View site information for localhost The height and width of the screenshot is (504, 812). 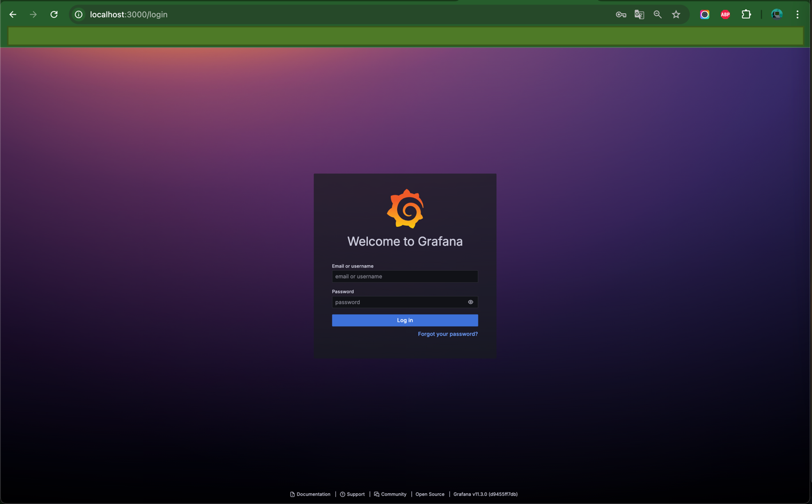point(79,14)
